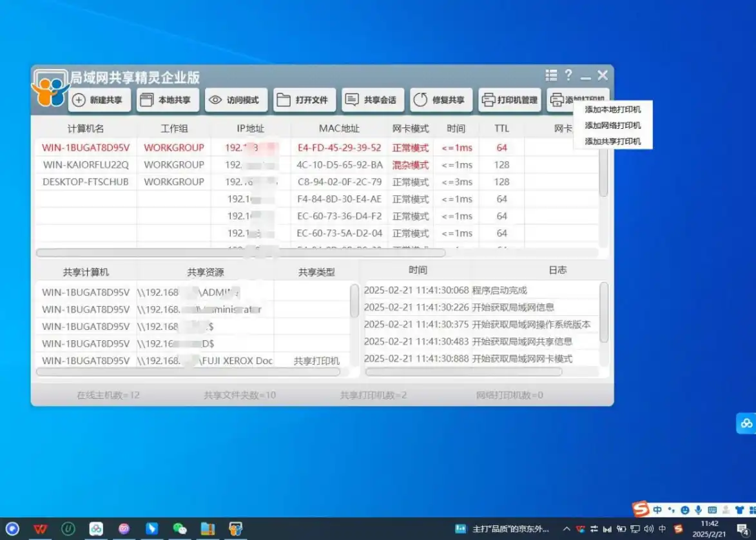Open the list menu icon in title bar
The image size is (756, 540).
[551, 75]
